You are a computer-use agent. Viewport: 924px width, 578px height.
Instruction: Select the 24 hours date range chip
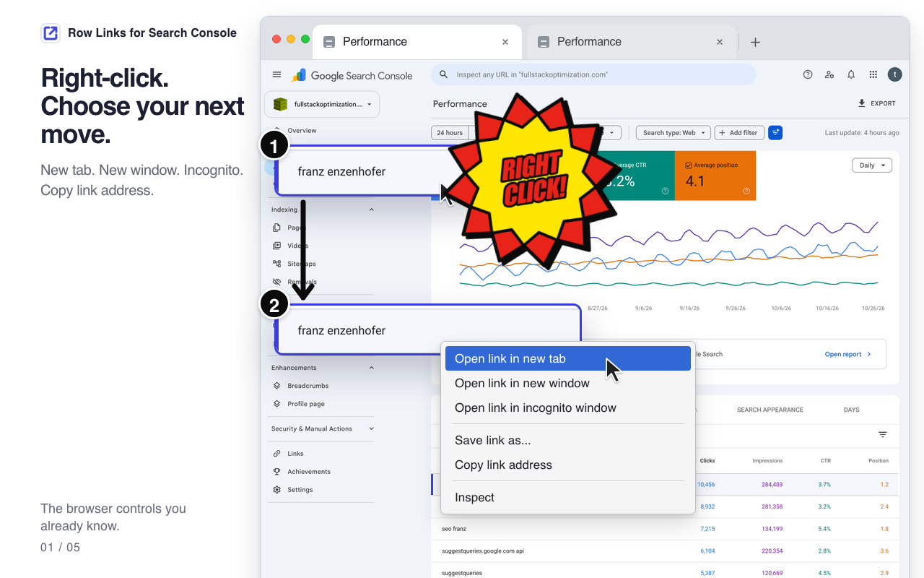[449, 133]
